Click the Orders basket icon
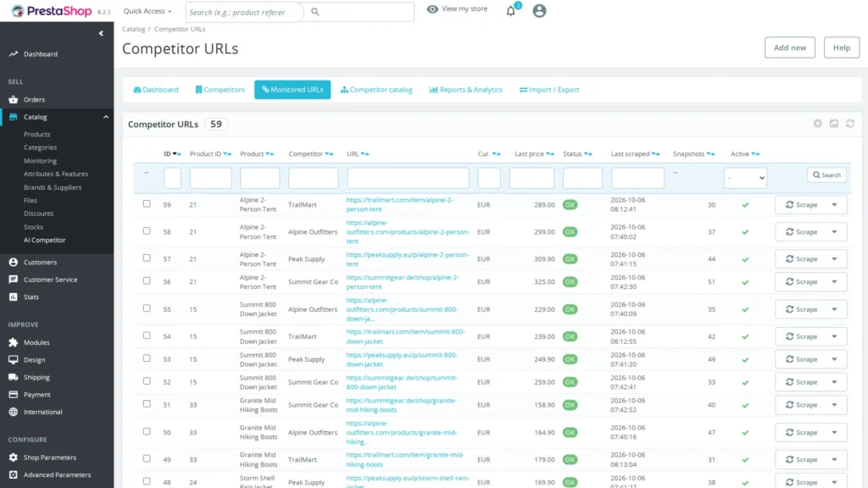This screenshot has height=488, width=868. pyautogui.click(x=14, y=100)
